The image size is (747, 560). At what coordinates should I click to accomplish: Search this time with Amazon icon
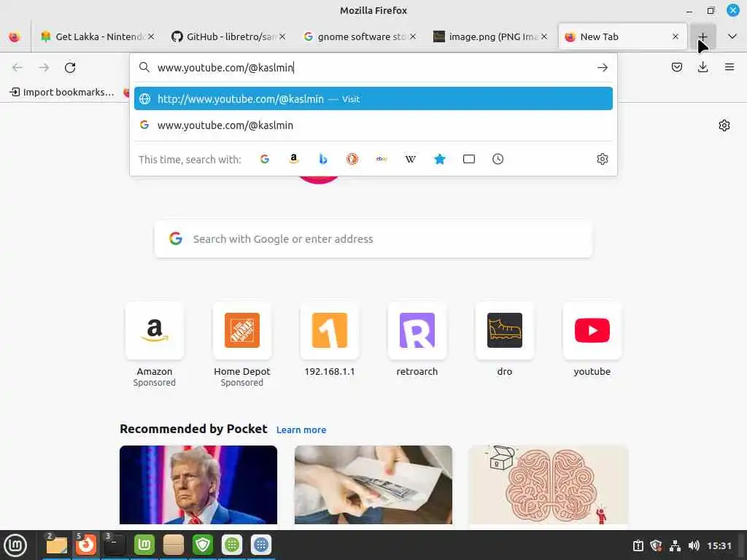(294, 159)
